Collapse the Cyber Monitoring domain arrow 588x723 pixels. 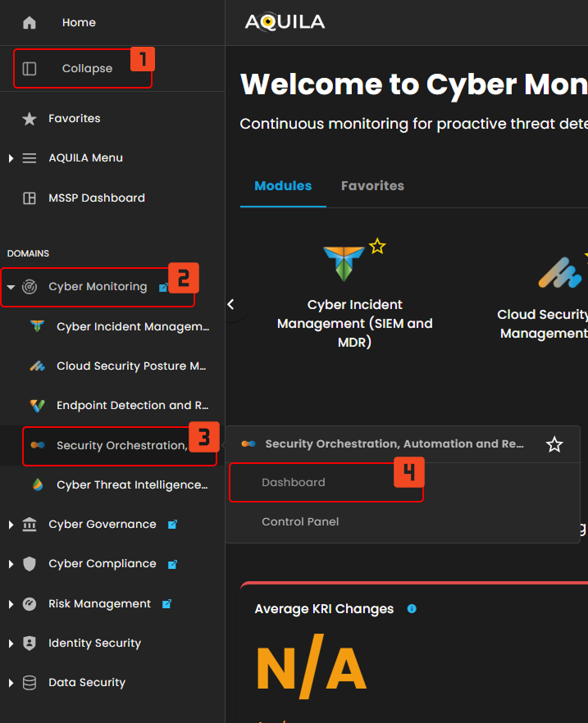(11, 288)
